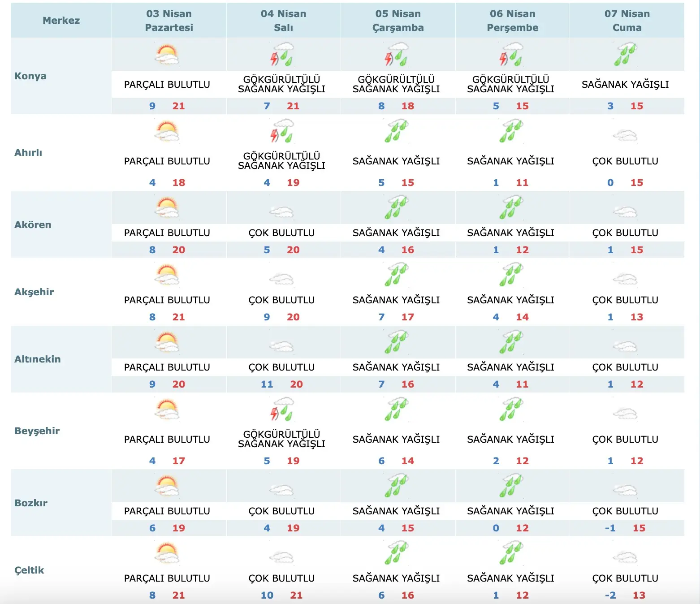
Task: Click Çeltik's partly cloudy icon for 03 Nisan
Action: click(167, 553)
